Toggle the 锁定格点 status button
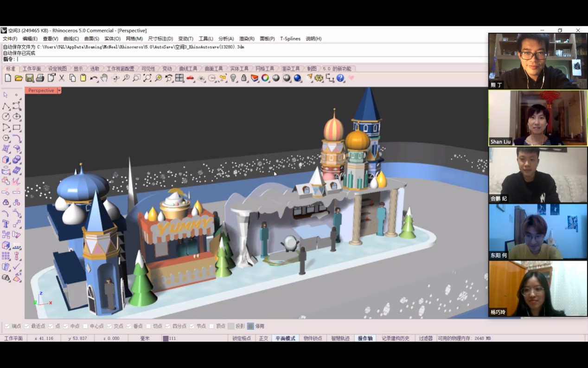 (242, 338)
